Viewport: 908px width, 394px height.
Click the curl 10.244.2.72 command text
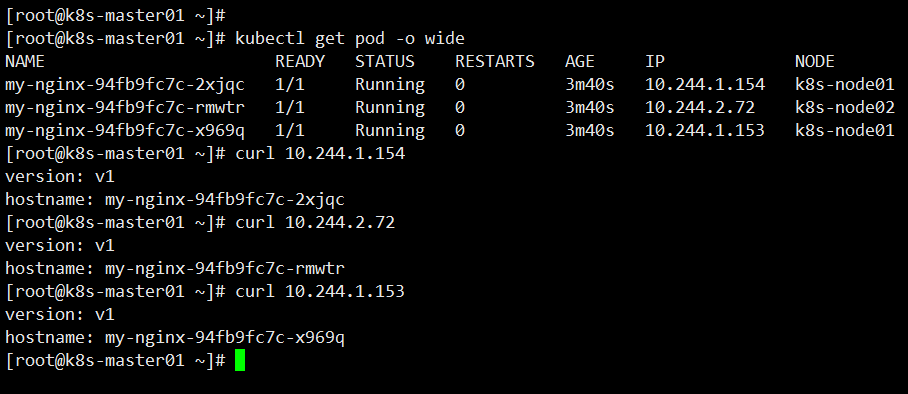tap(315, 222)
